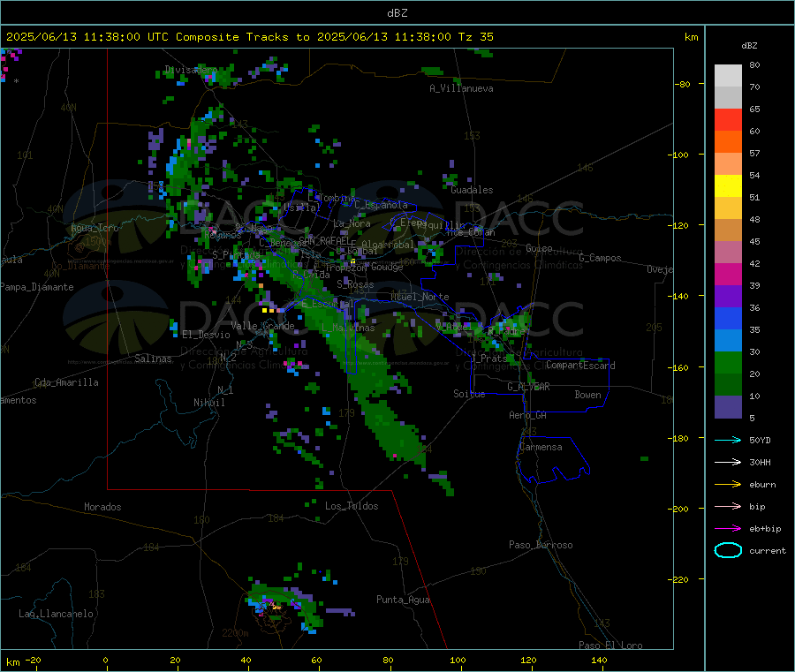The width and height of the screenshot is (795, 672).
Task: Select the slate swatch between 10 and 5 dBZ
Action: click(x=728, y=407)
